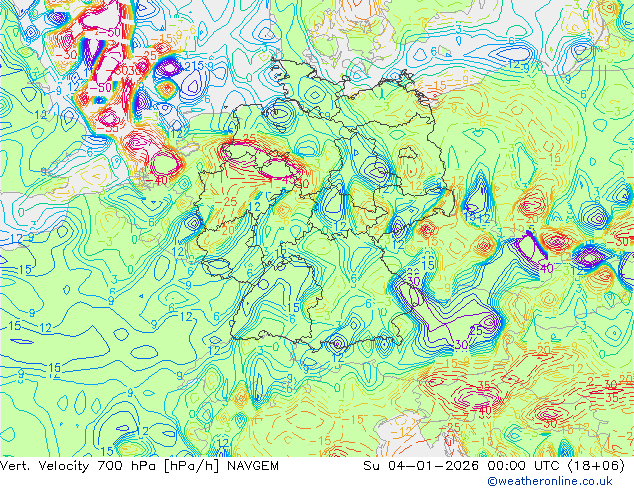This screenshot has width=634, height=490.
Task: Click the date "Su 04-01-2026" text
Action: pos(421,466)
